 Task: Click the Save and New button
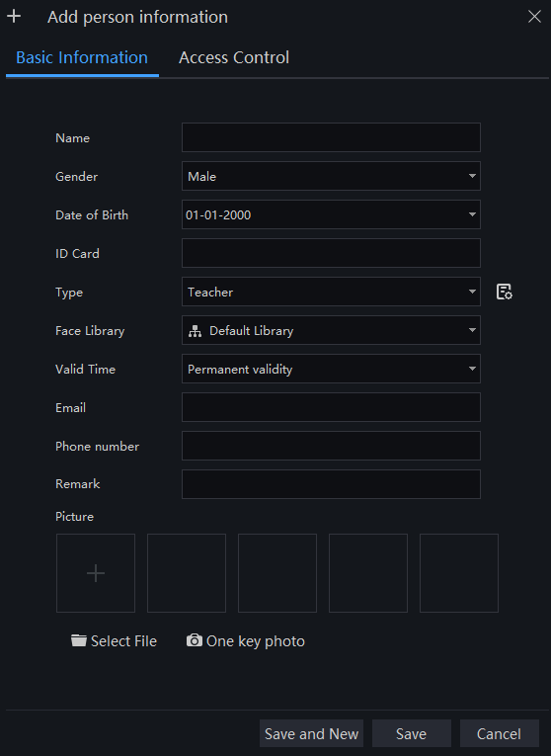click(311, 733)
